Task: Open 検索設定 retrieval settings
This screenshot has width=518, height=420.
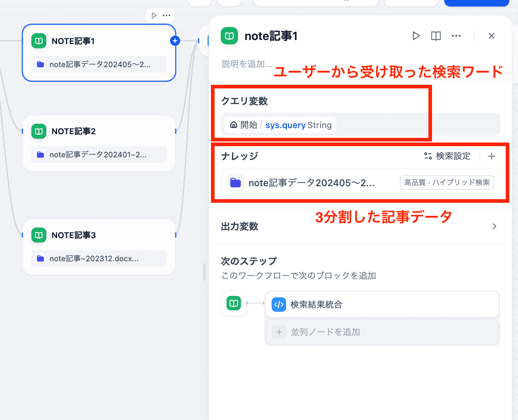Action: (447, 156)
